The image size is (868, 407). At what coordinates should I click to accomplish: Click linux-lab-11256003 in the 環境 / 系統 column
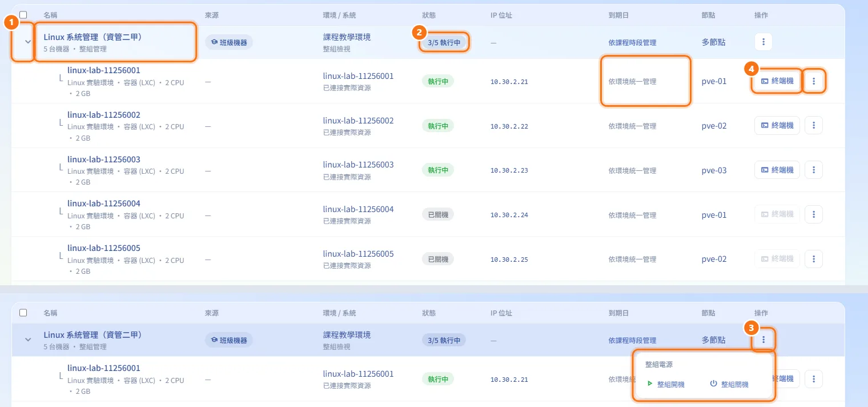coord(358,165)
